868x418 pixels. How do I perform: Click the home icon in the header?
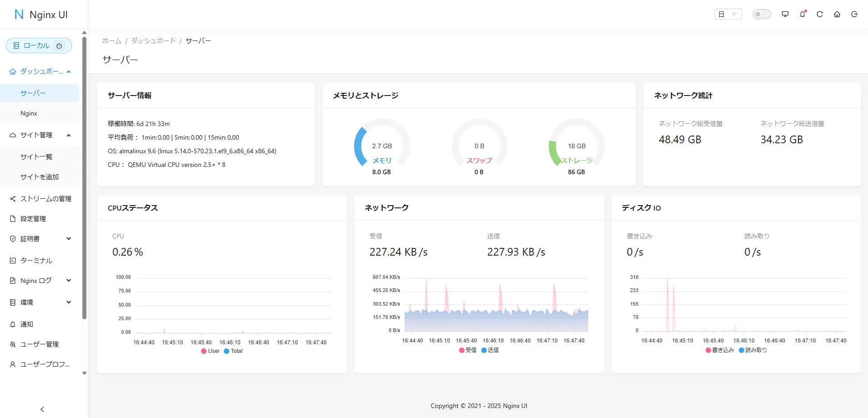[837, 14]
